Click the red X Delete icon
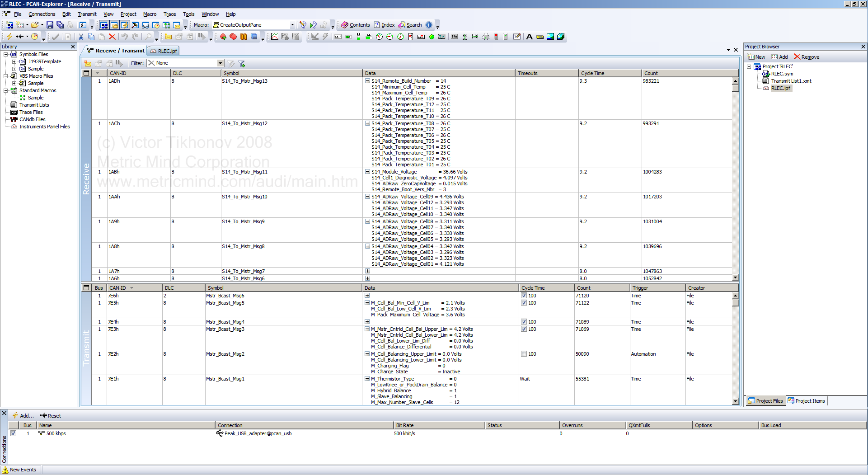 (x=112, y=37)
